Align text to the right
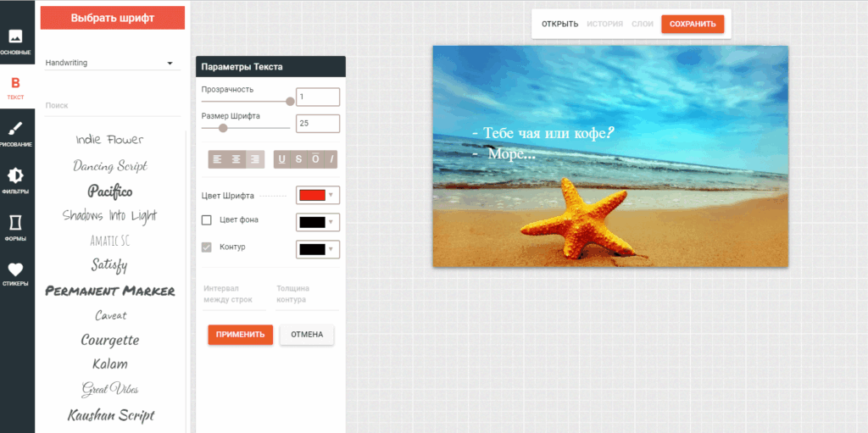Screen dimensions: 868x433 (254, 159)
